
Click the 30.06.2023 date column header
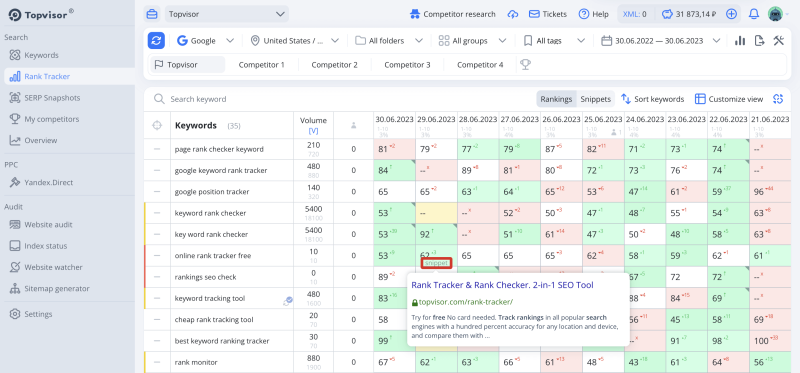(394, 119)
